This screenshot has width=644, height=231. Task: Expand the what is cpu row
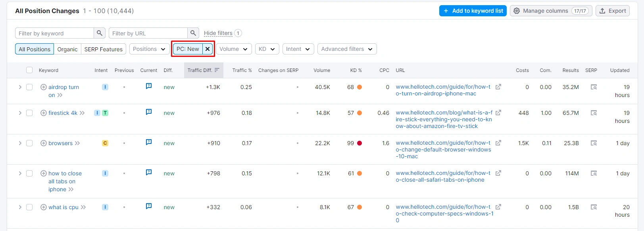click(x=20, y=207)
